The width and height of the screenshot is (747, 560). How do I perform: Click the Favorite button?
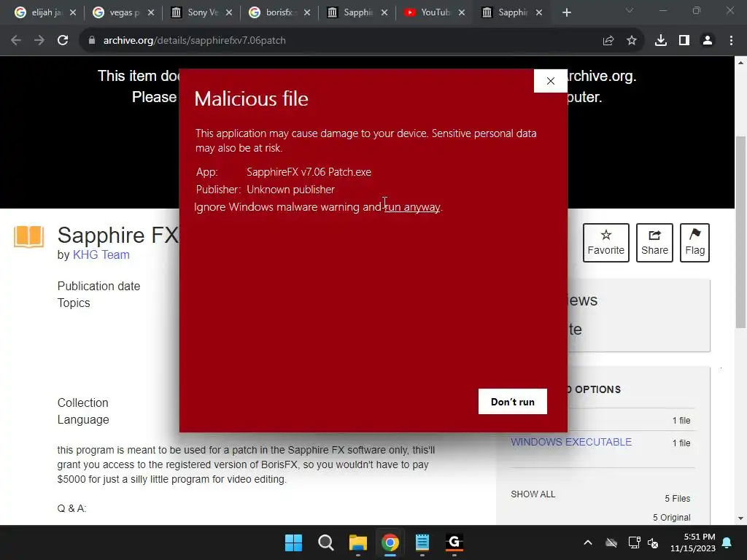point(606,243)
